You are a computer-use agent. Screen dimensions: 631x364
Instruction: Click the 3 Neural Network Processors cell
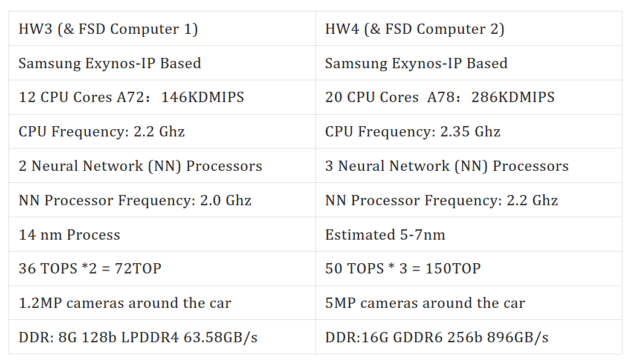click(x=469, y=165)
